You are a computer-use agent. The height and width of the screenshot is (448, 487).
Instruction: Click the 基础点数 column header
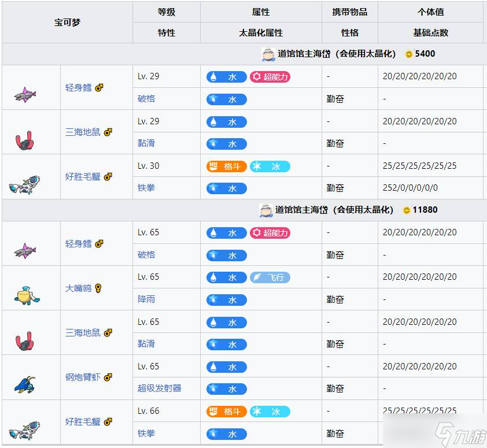pyautogui.click(x=430, y=32)
